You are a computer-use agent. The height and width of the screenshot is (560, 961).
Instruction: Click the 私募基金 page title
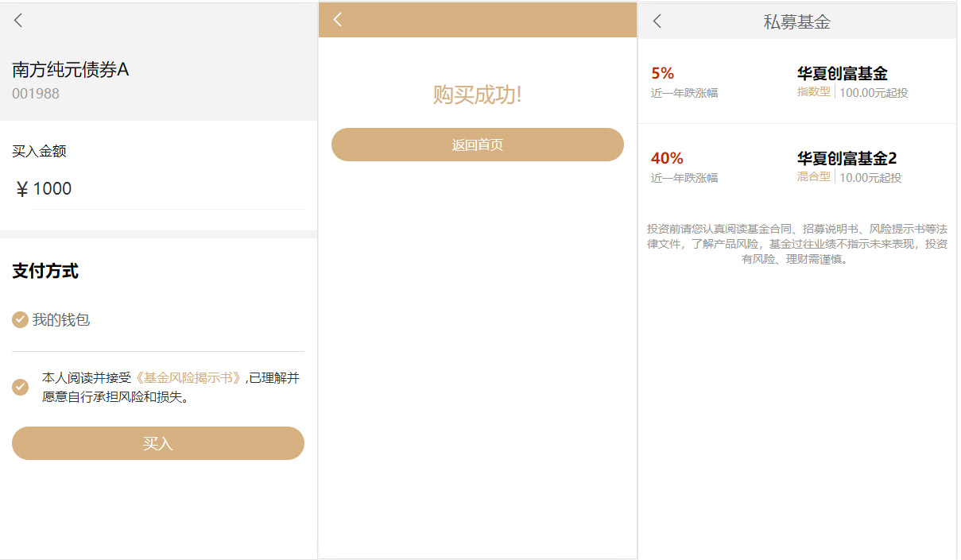pos(797,22)
